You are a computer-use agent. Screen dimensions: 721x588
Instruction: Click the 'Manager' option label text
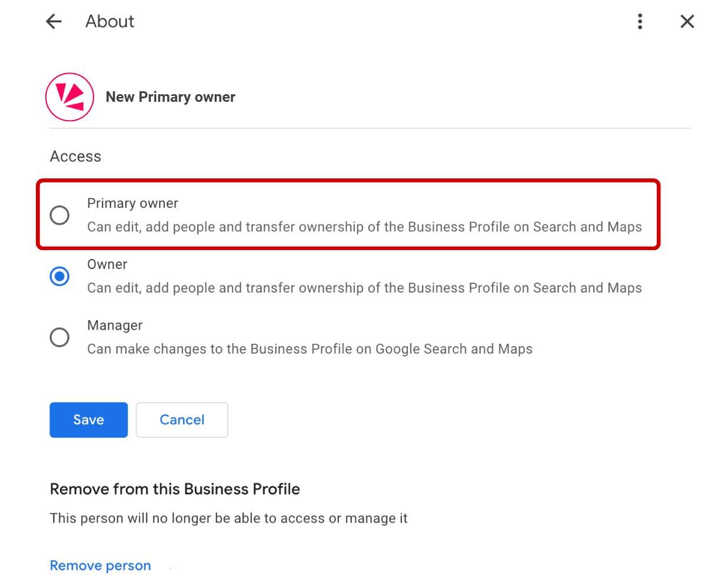[x=115, y=325]
